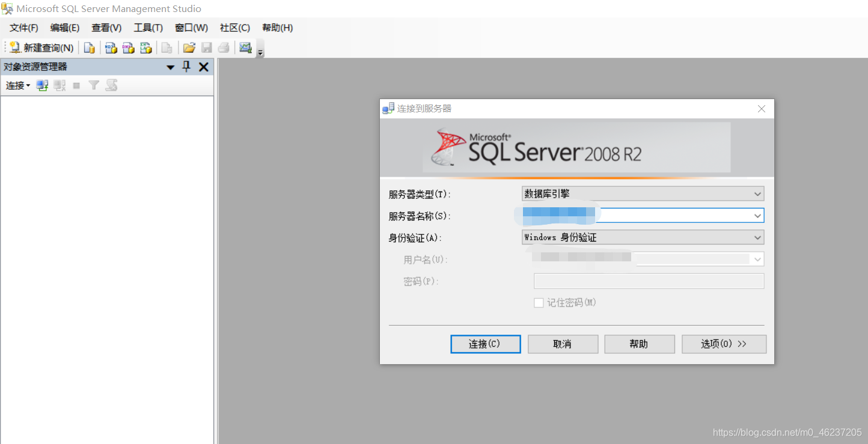The width and height of the screenshot is (868, 444).
Task: Click the Print icon in the toolbar
Action: (x=224, y=48)
